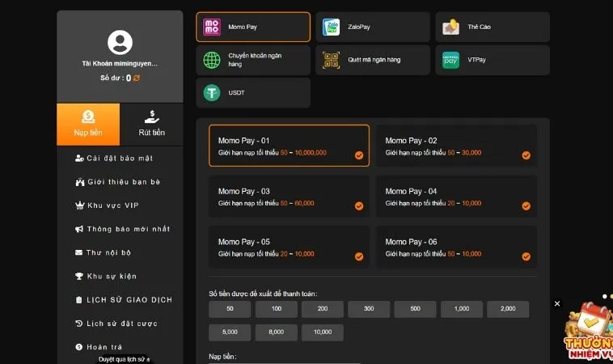Select the 500 amount button
Image resolution: width=613 pixels, height=364 pixels.
415,309
